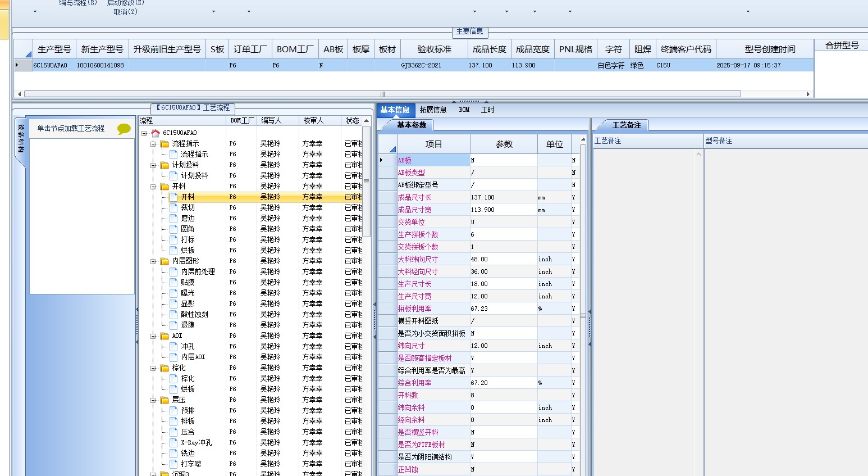Click the folder icon beside 流程指示 group
This screenshot has height=476, width=868.
(165, 144)
